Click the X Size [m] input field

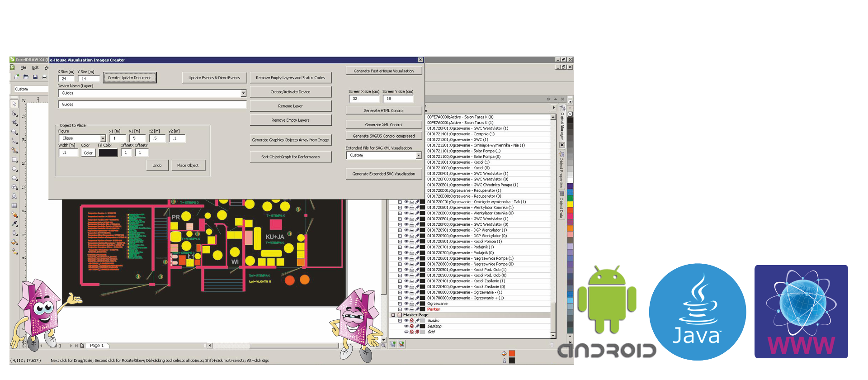click(66, 79)
